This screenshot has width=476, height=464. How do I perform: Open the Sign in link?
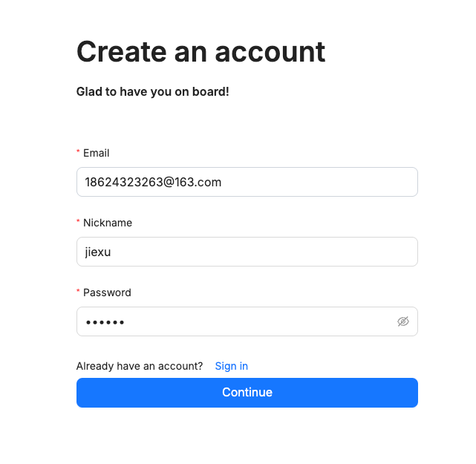coord(231,366)
